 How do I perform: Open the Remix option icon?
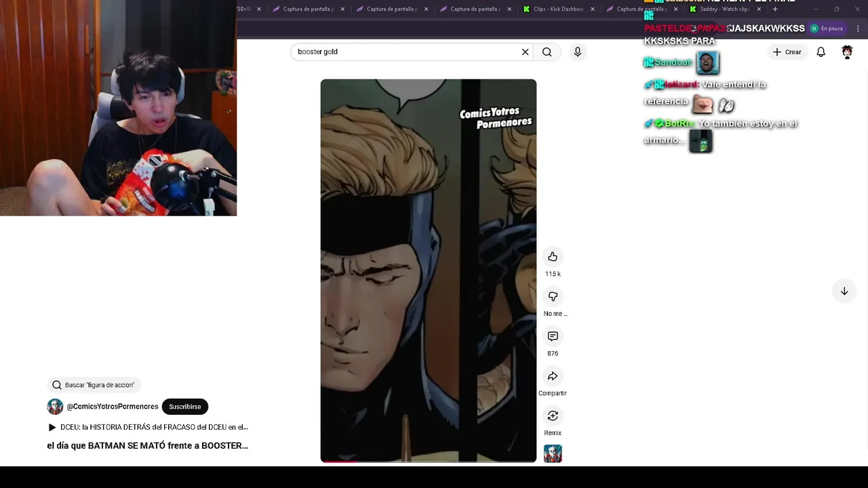[553, 415]
